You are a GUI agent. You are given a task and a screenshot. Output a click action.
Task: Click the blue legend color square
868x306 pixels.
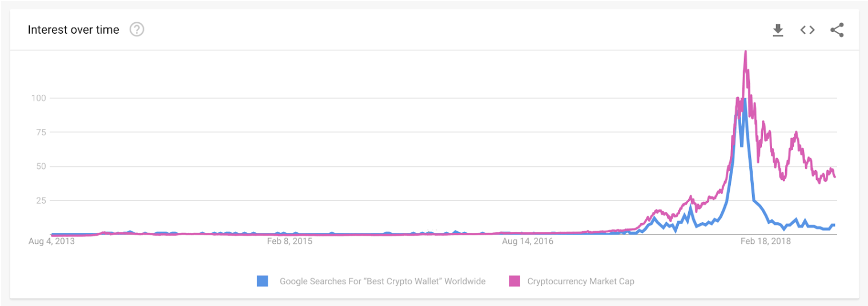(263, 281)
